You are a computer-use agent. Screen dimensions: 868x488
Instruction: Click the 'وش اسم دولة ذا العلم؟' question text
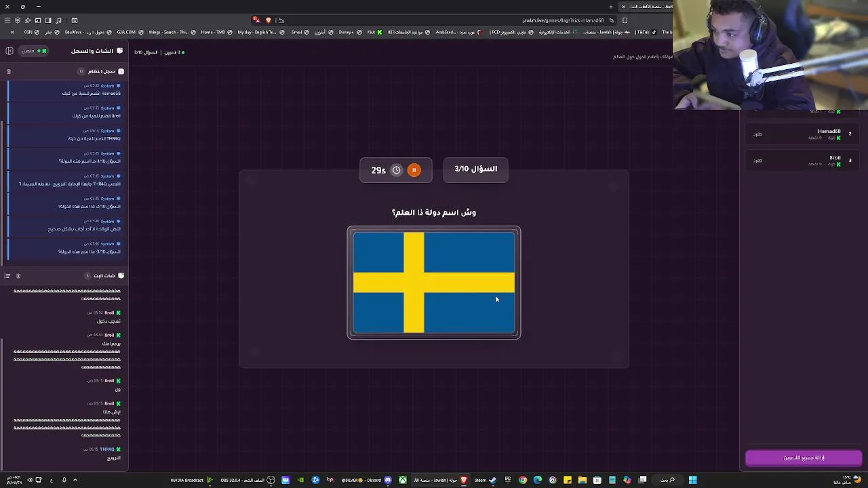[434, 212]
